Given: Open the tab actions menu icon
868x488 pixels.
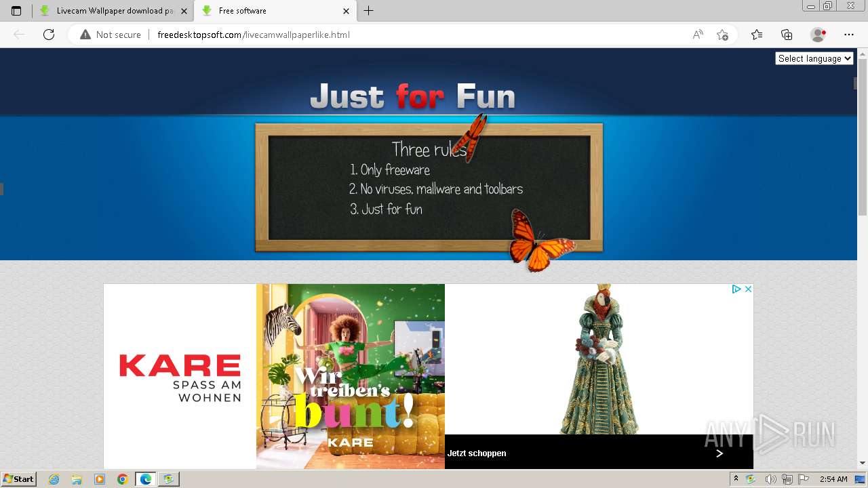Looking at the screenshot, I should 16,11.
